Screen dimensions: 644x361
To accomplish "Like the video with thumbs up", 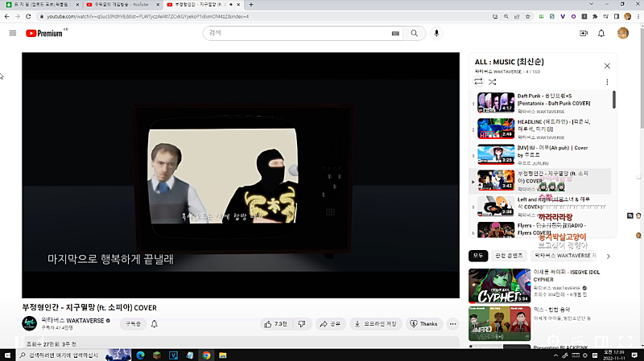I will 275,324.
